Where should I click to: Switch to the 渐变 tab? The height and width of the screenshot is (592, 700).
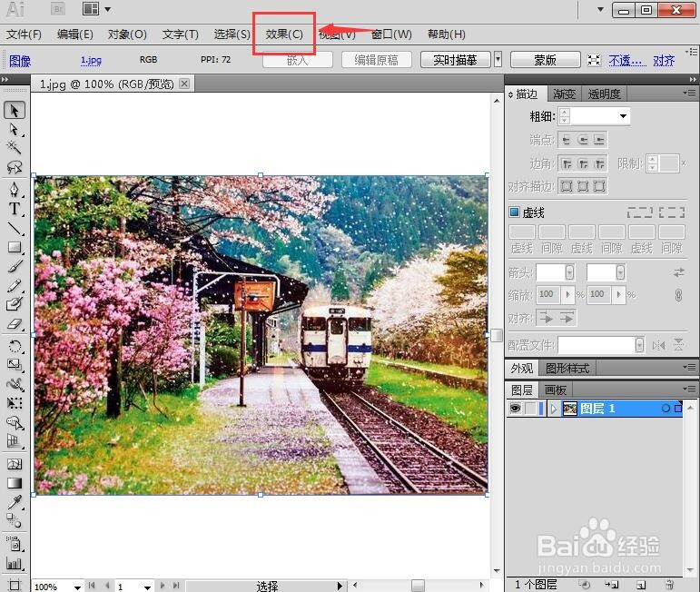tap(564, 94)
